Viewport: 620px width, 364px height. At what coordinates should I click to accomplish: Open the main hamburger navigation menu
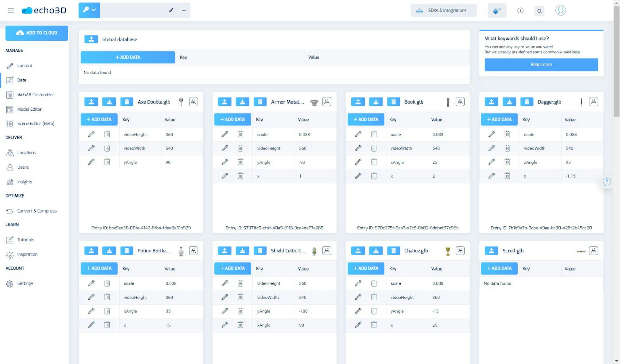11,10
